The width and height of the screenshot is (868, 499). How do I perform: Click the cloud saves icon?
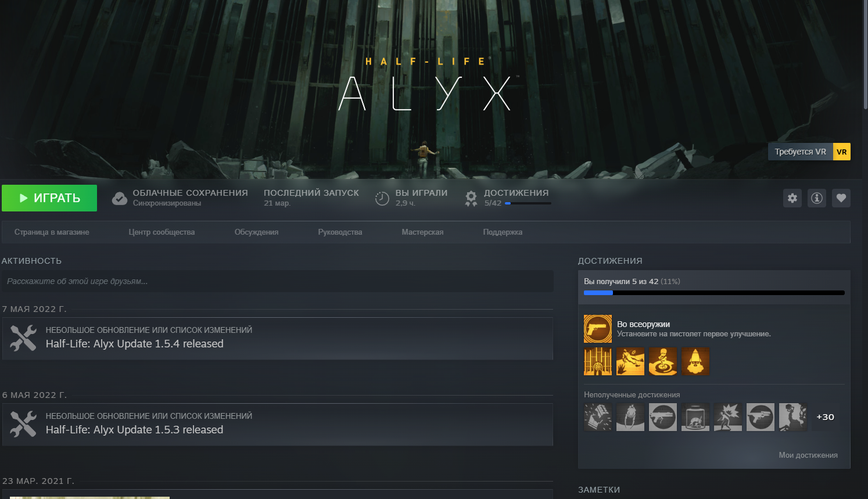tap(120, 199)
